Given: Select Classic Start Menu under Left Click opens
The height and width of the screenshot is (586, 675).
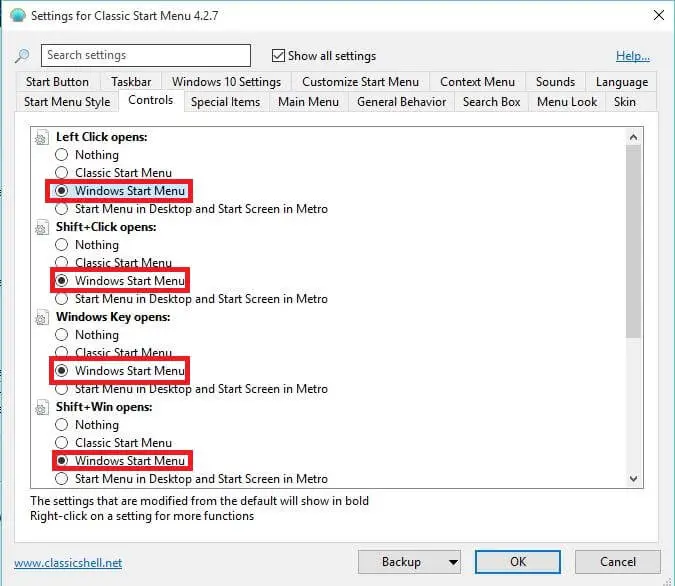Looking at the screenshot, I should point(62,173).
